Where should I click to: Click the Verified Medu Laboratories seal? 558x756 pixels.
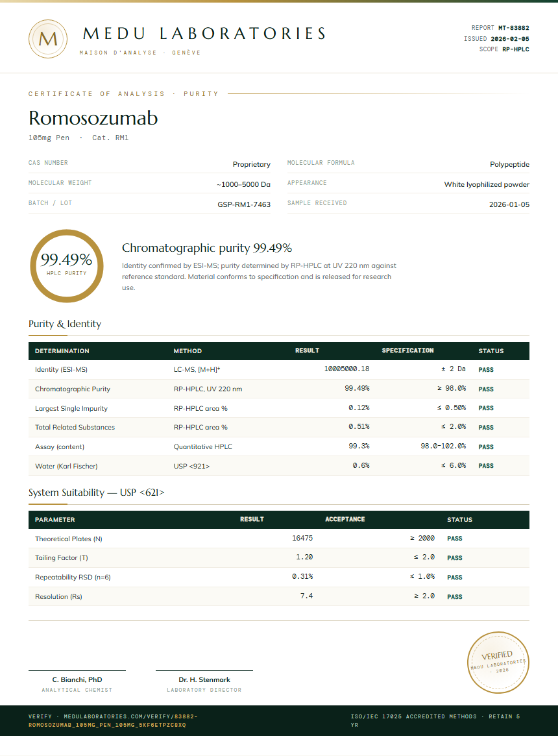pos(498,663)
